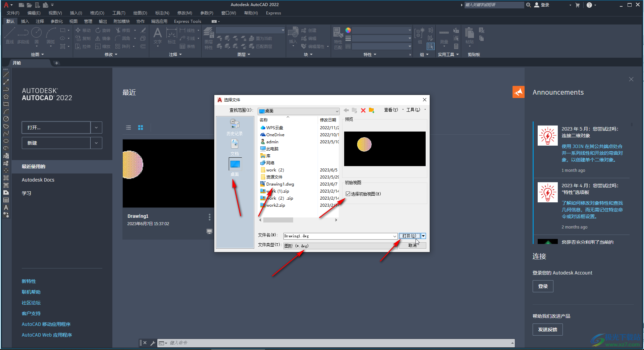Viewport: 644px width, 350px height.
Task: Click the red delete X in file dialog
Action: [x=363, y=110]
